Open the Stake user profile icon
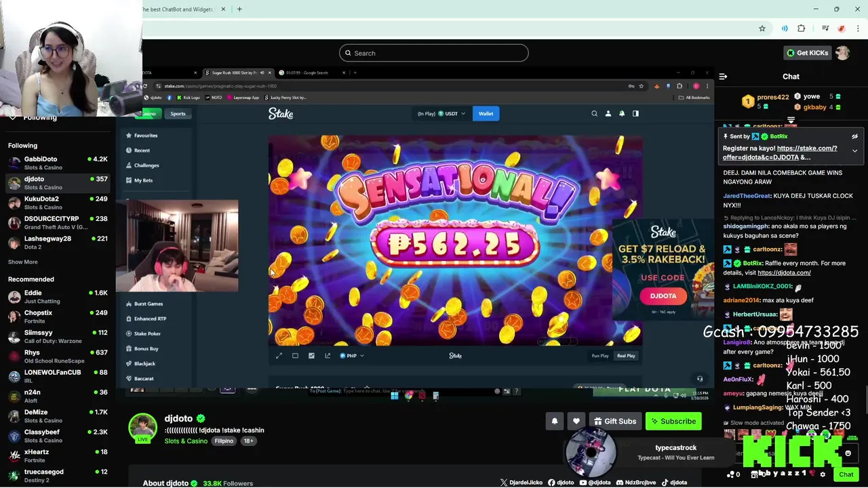Viewport: 868px width, 488px height. [x=608, y=114]
